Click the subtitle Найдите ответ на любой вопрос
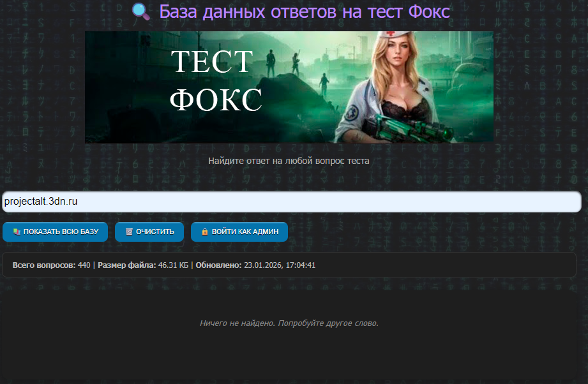The width and height of the screenshot is (588, 384). 289,161
